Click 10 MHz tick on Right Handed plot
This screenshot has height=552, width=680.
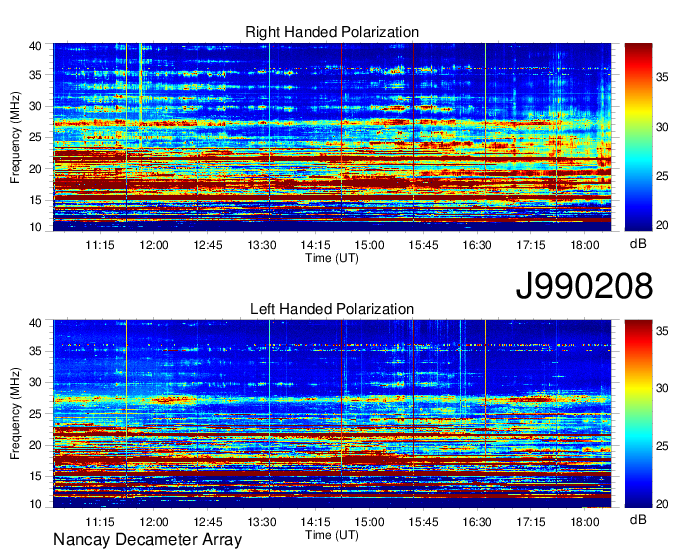(x=35, y=227)
